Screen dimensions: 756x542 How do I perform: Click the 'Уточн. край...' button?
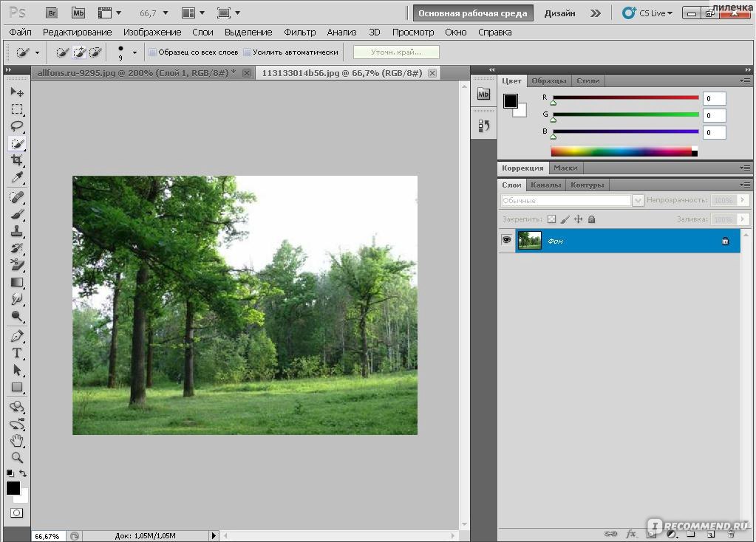[x=396, y=52]
